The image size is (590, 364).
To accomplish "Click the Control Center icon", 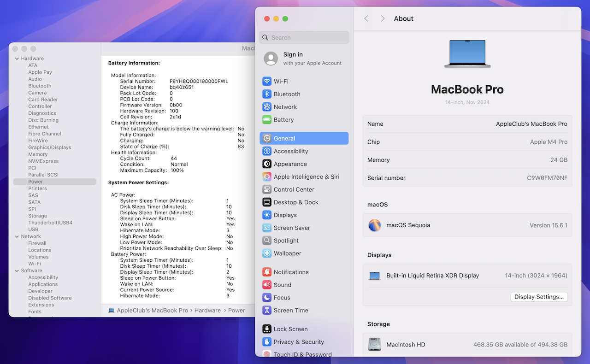I will tap(267, 189).
